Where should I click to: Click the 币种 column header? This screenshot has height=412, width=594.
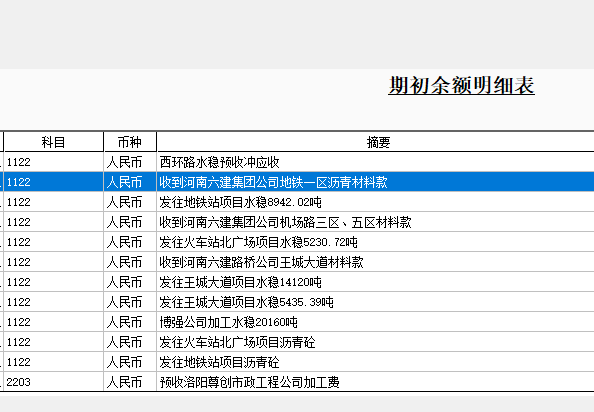pos(130,142)
